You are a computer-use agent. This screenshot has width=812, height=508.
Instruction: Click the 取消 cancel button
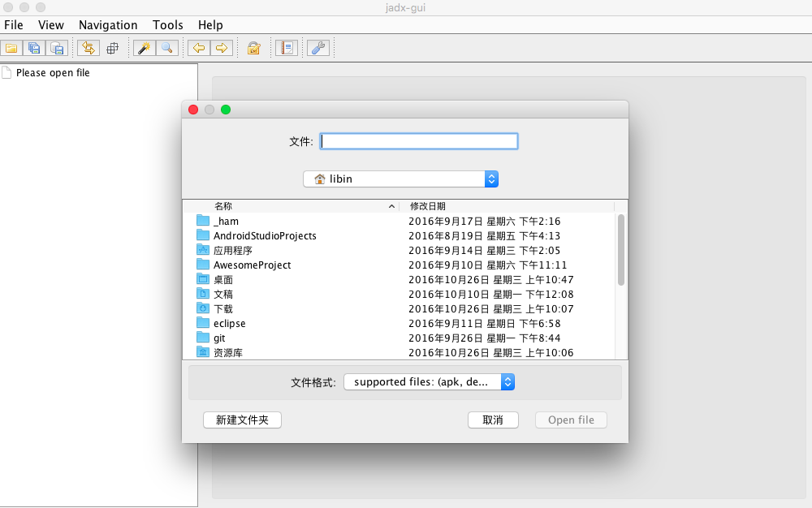493,420
